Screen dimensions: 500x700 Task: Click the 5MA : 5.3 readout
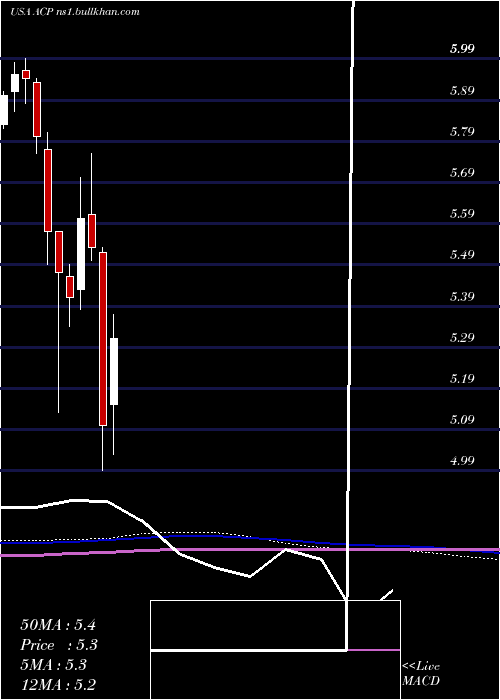[54, 665]
